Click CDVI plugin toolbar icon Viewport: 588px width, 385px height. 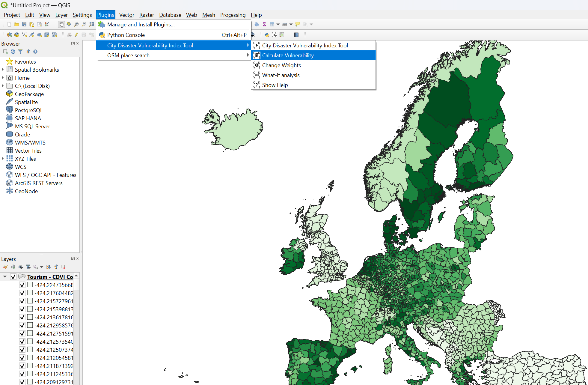pos(274,35)
